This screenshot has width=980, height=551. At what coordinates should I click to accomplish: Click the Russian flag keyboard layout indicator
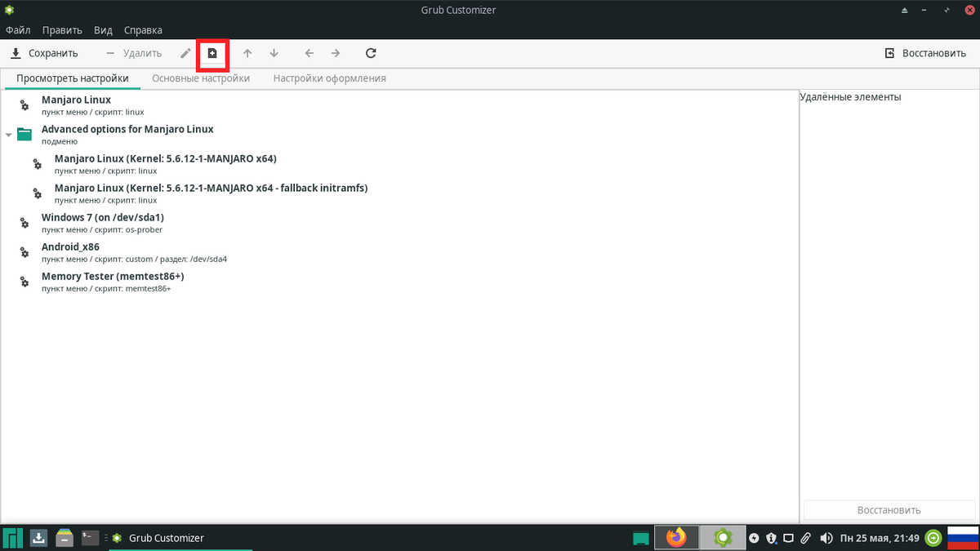[x=962, y=538]
